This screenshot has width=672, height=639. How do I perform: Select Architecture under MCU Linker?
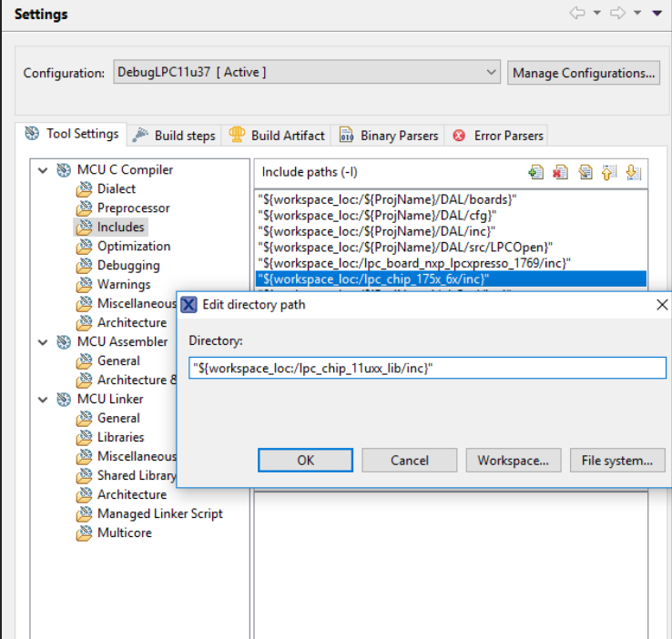click(132, 494)
